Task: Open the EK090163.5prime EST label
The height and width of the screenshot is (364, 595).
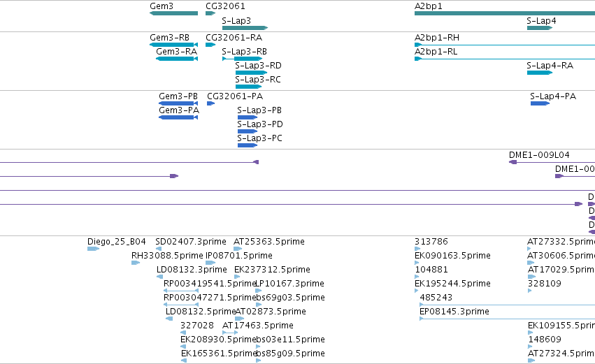Action: [452, 256]
